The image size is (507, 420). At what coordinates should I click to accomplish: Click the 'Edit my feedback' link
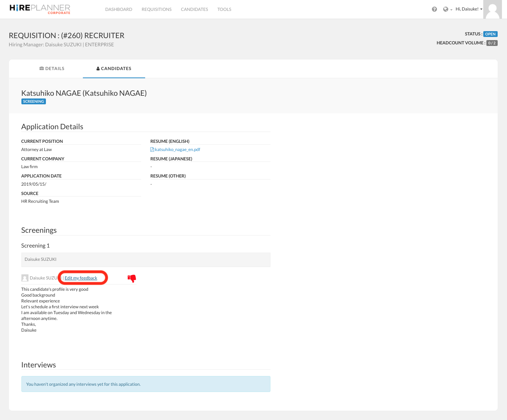click(x=81, y=278)
